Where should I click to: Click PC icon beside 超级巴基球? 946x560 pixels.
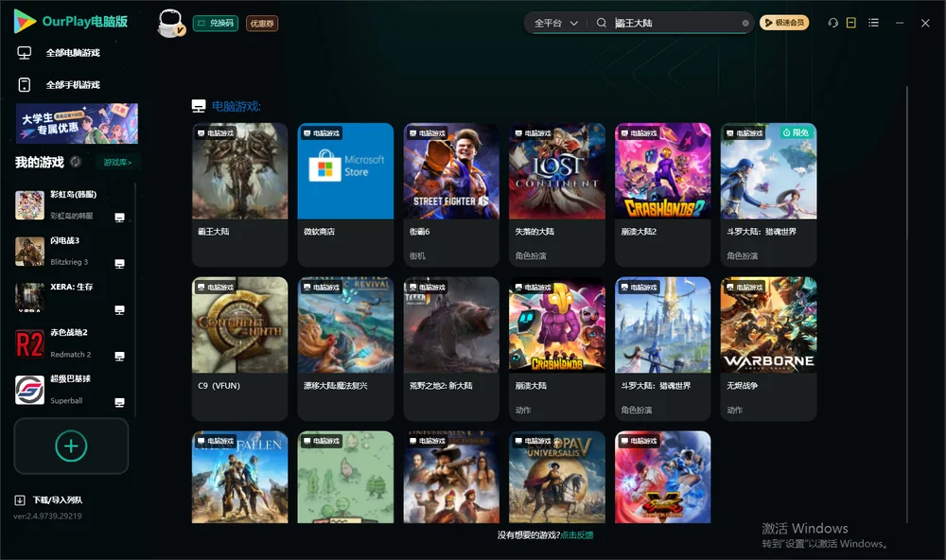click(119, 403)
